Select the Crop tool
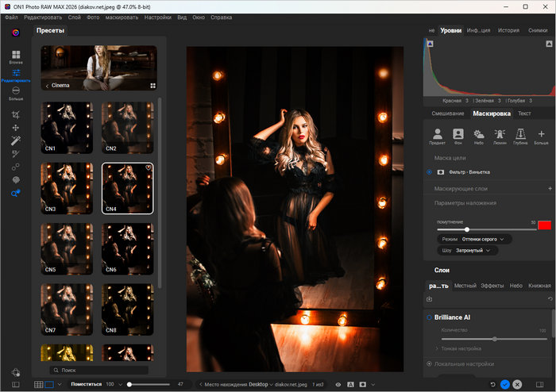556x392 pixels. tap(16, 114)
